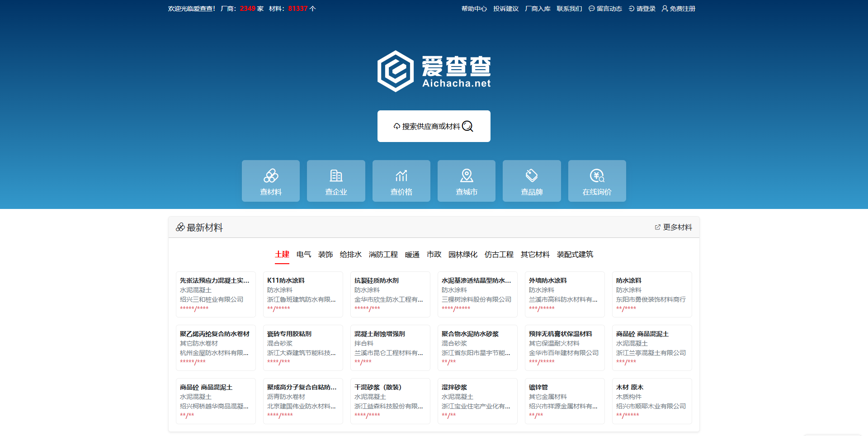Screen dimensions: 868x436
Task: Open the 查材料 materials search tile
Action: [271, 181]
